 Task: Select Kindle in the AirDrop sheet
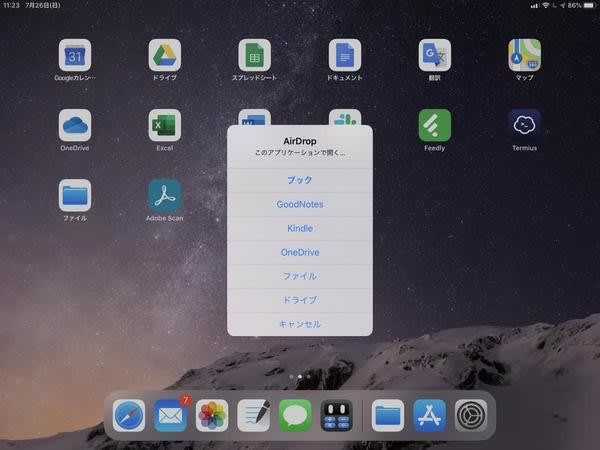point(300,228)
